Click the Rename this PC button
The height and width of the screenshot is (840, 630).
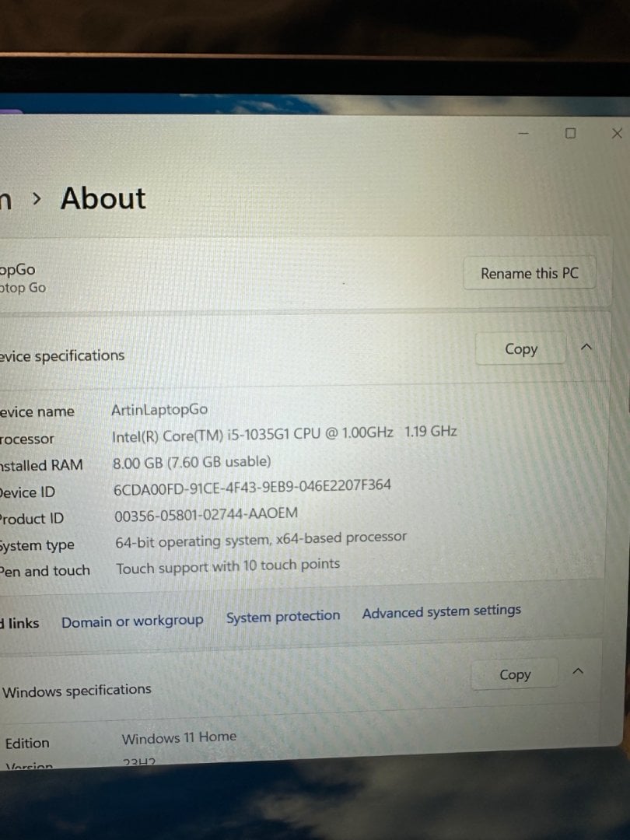click(530, 273)
